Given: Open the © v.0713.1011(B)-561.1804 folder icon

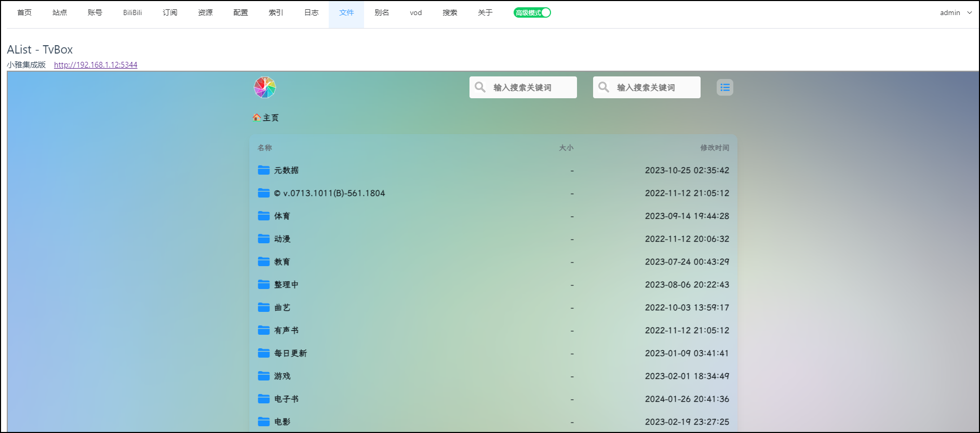Looking at the screenshot, I should (x=264, y=193).
